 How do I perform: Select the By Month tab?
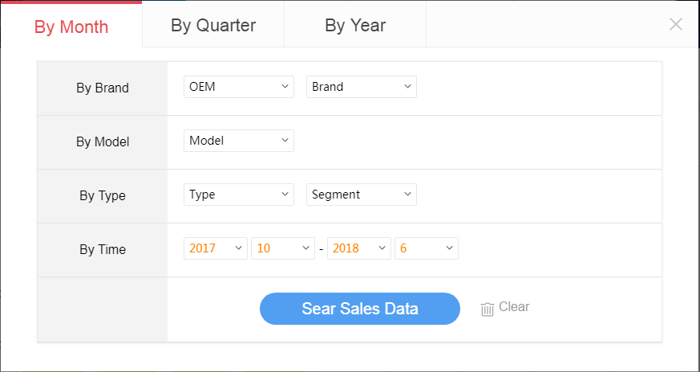(x=71, y=25)
